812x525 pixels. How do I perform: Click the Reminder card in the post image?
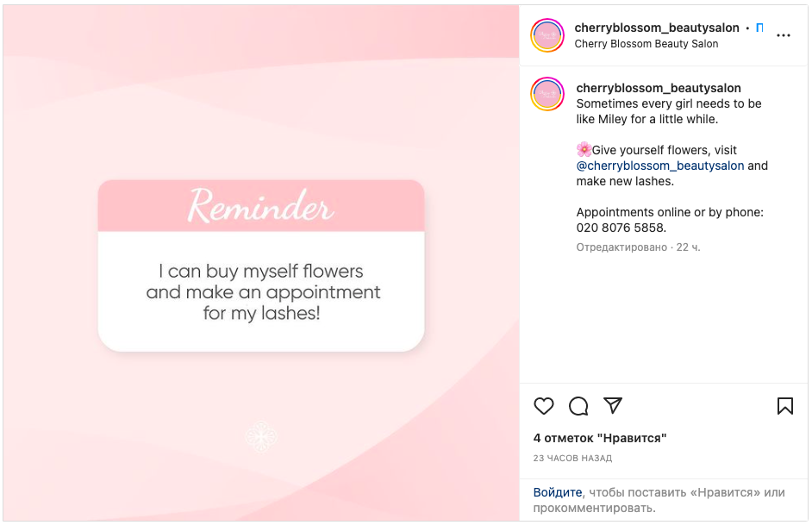click(x=261, y=266)
